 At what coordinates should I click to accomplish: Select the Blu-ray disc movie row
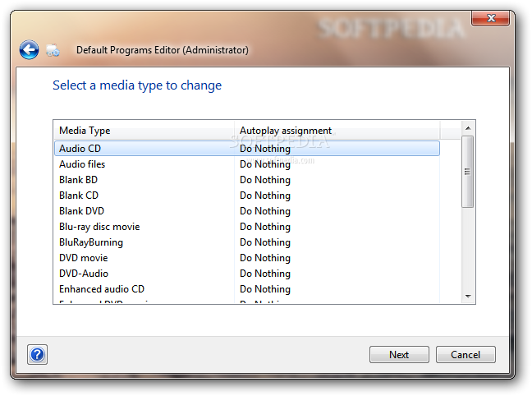pos(247,227)
